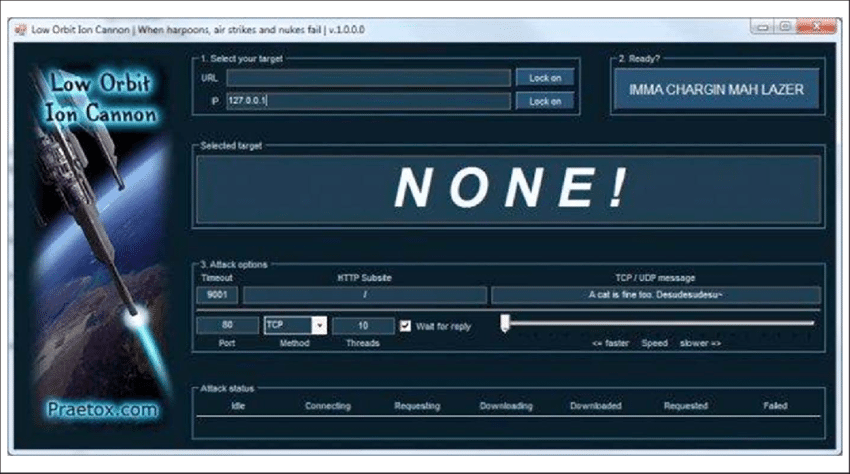Click the HTTP Subsite field

pos(365,294)
